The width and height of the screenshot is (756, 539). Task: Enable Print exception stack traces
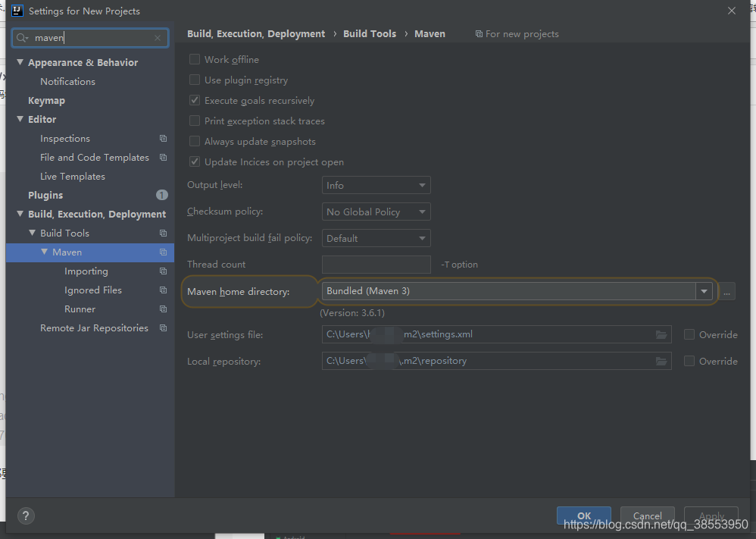click(x=195, y=121)
